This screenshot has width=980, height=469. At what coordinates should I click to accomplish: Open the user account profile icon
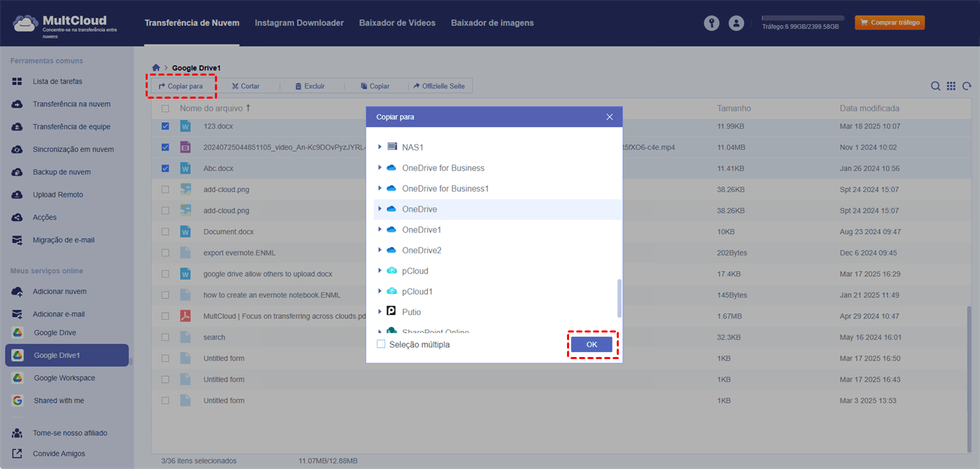pos(736,23)
